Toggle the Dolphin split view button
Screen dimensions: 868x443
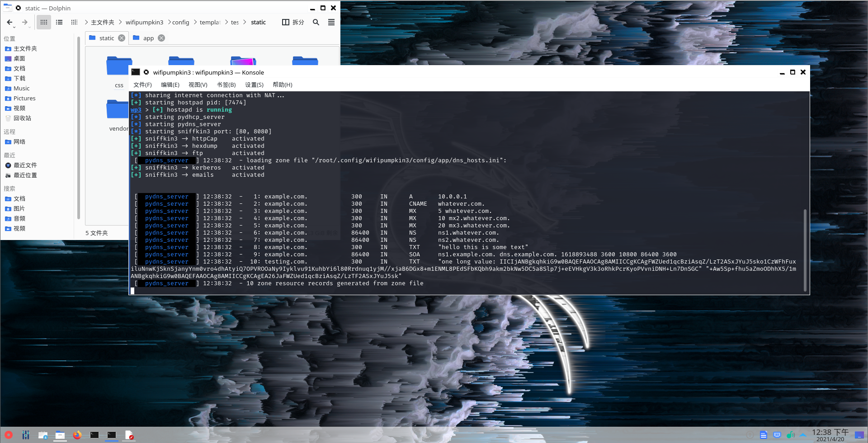pos(293,22)
